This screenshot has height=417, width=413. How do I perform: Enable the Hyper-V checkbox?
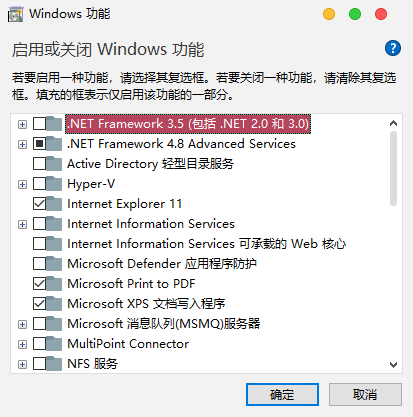click(39, 184)
